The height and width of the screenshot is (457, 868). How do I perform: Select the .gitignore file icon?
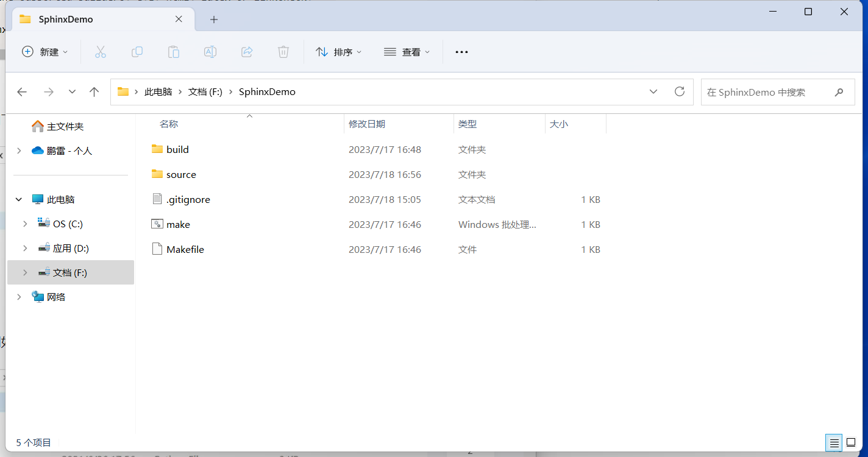click(x=158, y=199)
